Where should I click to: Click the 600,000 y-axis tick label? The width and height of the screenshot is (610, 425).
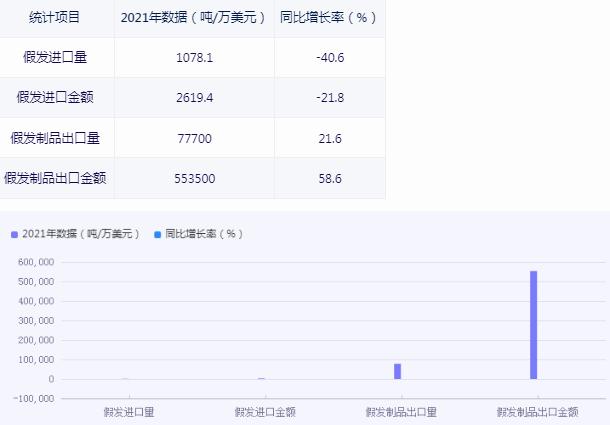[x=36, y=263]
